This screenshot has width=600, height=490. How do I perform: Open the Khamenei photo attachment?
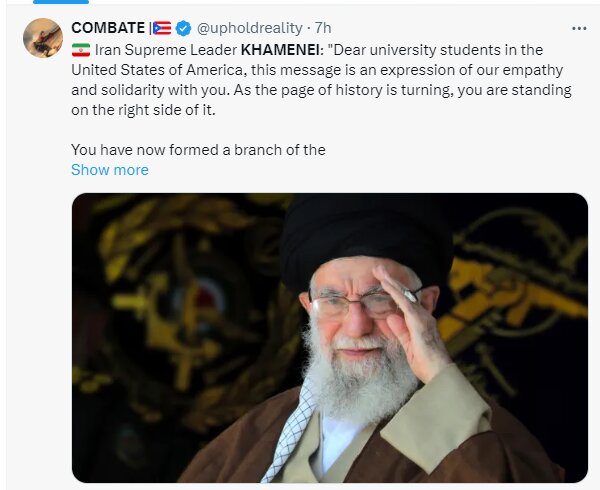pos(329,338)
